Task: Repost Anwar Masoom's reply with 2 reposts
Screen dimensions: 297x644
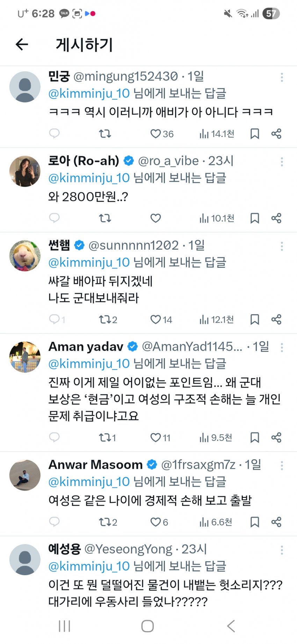Action: 105,522
